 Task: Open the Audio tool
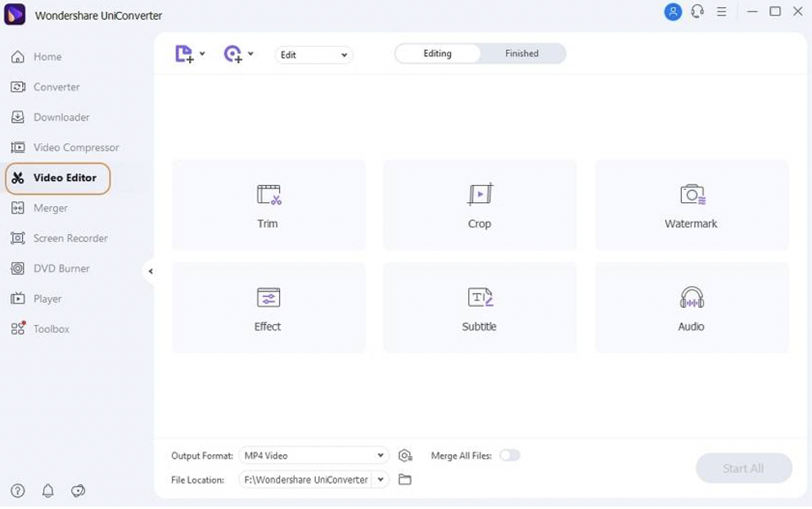tap(692, 308)
